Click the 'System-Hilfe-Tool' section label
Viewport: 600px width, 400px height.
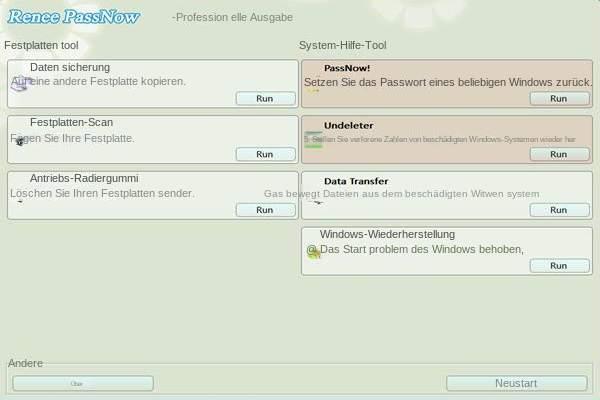[343, 45]
